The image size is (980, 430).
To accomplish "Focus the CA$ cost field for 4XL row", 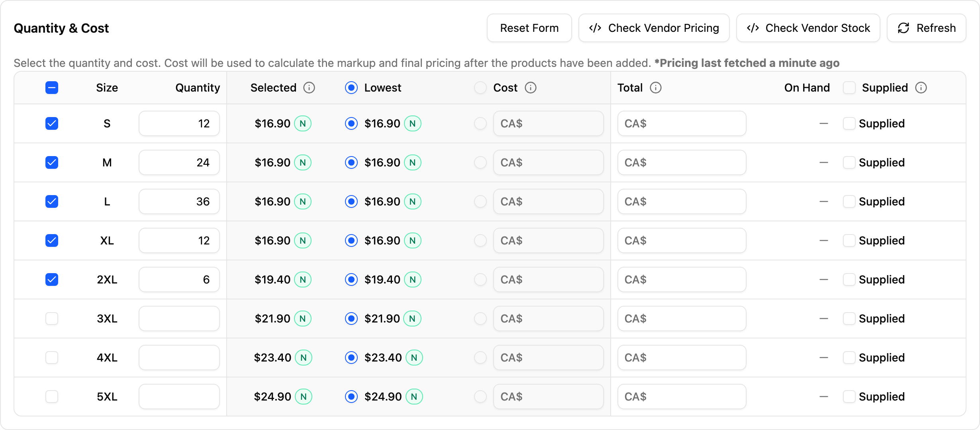I will 549,358.
